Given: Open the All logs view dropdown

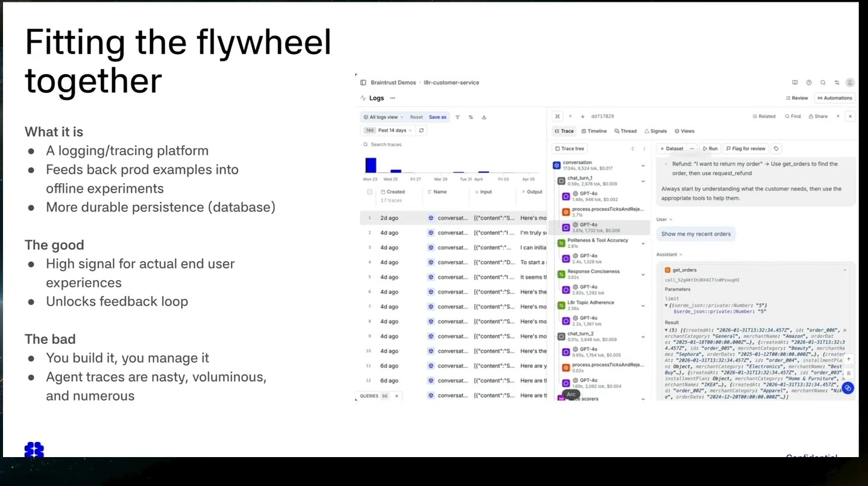Looking at the screenshot, I should point(383,117).
